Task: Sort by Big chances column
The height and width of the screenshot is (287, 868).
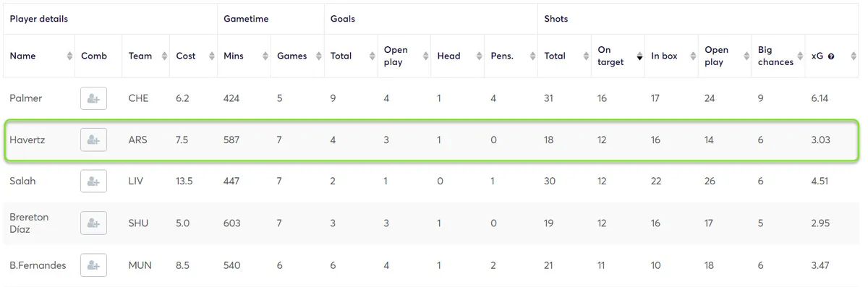Action: [x=778, y=56]
